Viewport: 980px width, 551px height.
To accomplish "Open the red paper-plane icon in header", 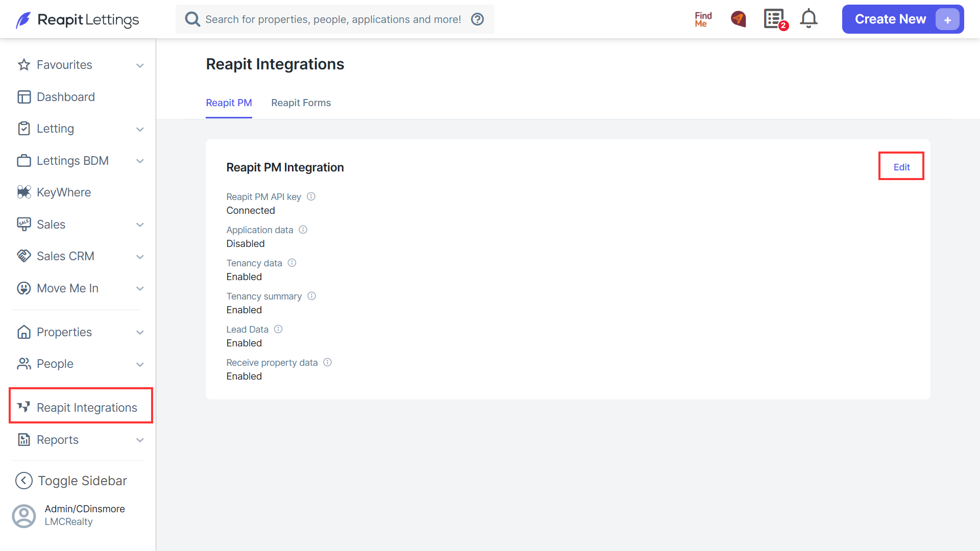I will point(739,19).
